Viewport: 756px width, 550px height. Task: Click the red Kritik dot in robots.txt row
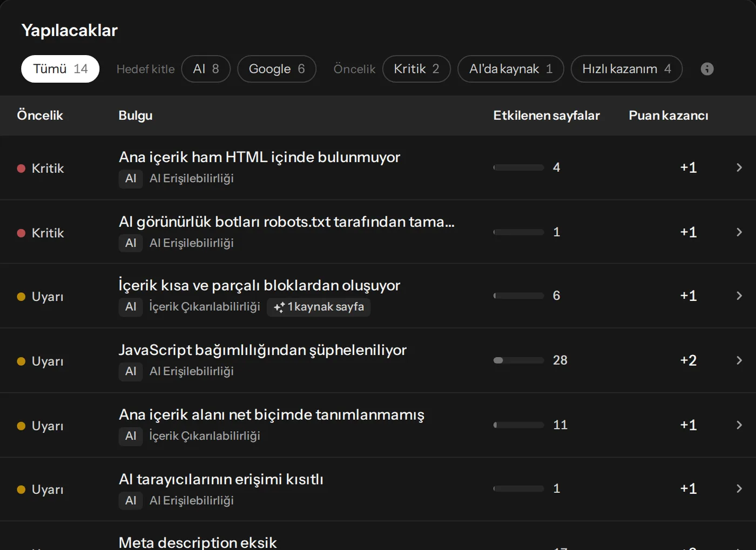coord(21,233)
